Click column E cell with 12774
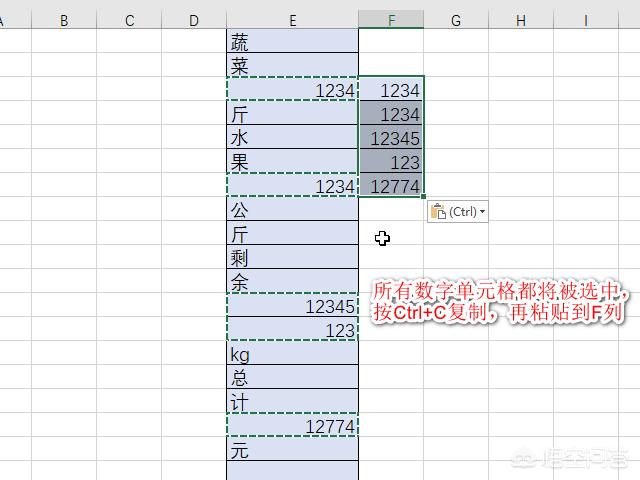The height and width of the screenshot is (480, 640). point(293,425)
